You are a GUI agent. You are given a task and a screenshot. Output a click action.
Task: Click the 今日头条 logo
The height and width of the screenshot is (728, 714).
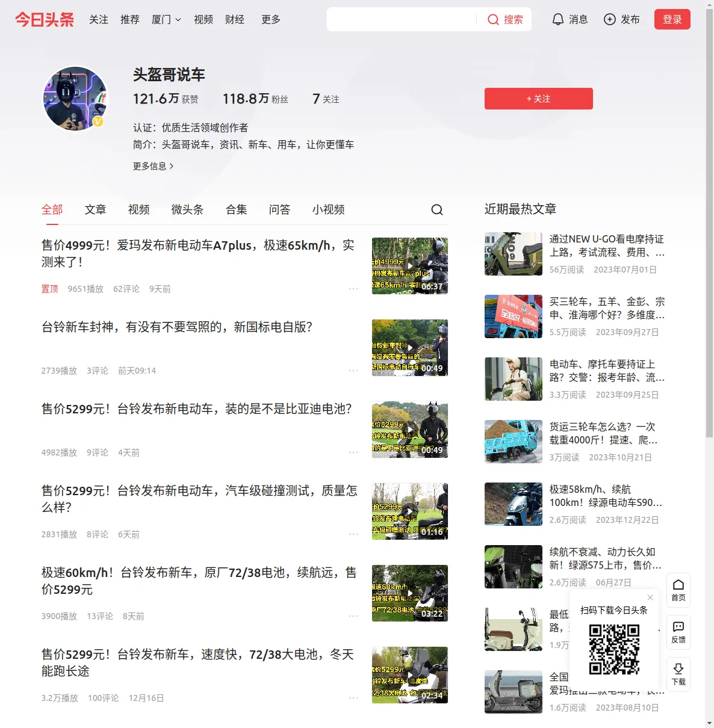pyautogui.click(x=45, y=20)
